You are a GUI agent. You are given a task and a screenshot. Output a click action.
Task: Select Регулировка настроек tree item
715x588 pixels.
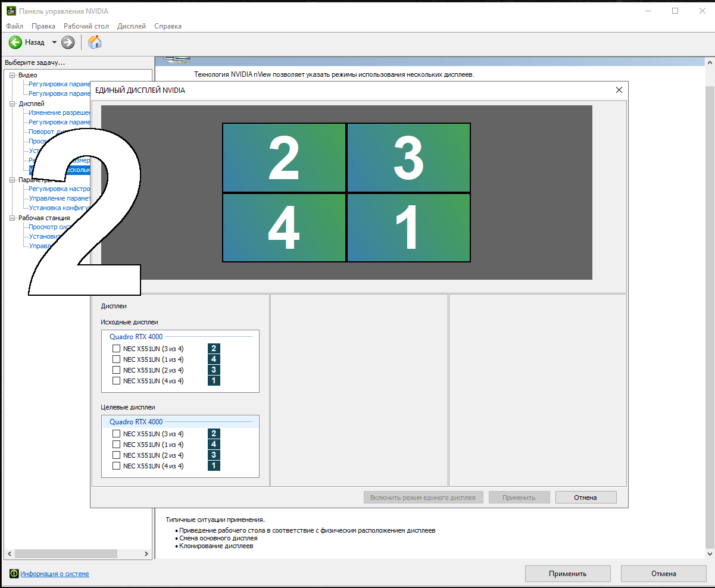(60, 189)
